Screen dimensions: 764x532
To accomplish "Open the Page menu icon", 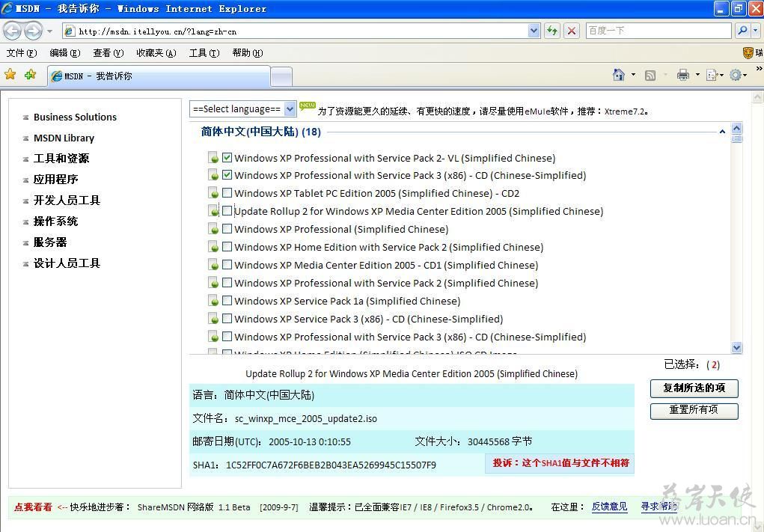I will point(712,75).
